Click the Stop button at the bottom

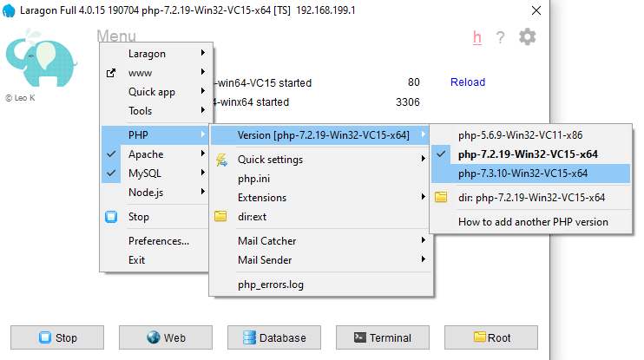click(57, 337)
